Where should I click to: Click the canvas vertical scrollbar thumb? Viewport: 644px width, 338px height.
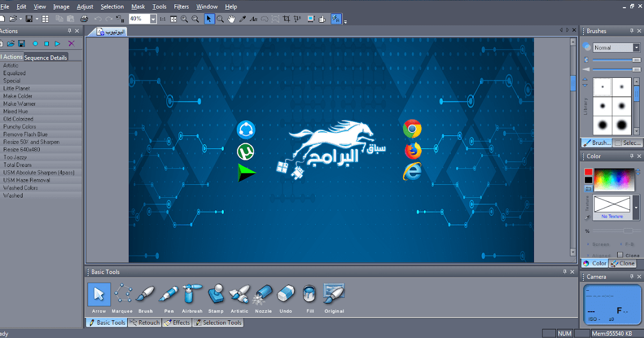(573, 83)
